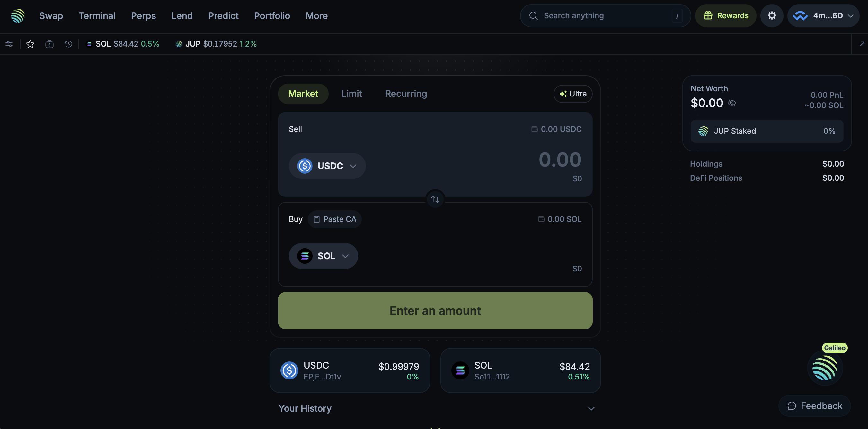Click the search magnifier icon
868x429 pixels.
pos(533,15)
